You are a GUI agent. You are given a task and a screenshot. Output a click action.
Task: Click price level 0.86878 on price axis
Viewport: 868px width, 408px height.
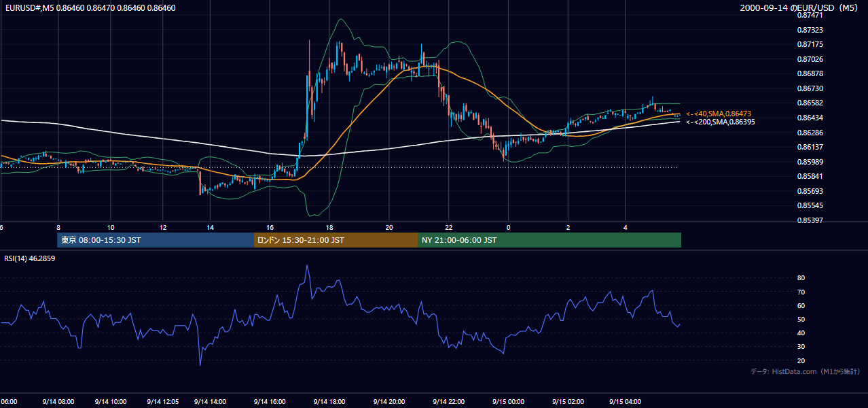(x=810, y=73)
